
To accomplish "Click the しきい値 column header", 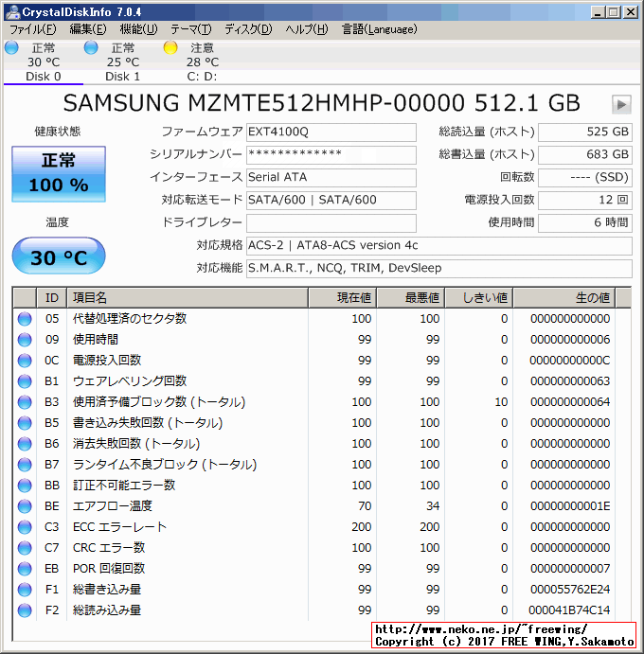I will (479, 298).
